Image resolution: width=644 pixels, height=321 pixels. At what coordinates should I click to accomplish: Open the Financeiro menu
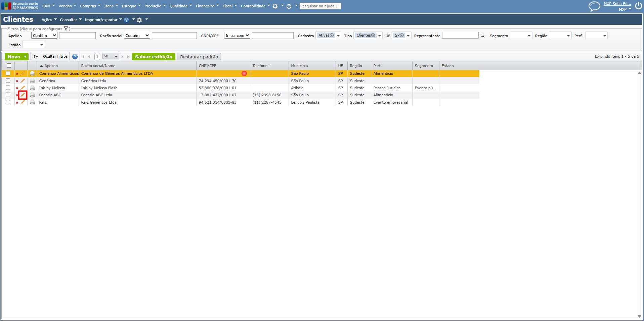207,6
